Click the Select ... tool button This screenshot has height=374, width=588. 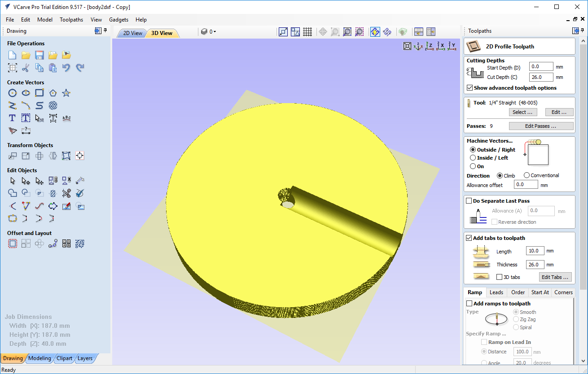(523, 112)
